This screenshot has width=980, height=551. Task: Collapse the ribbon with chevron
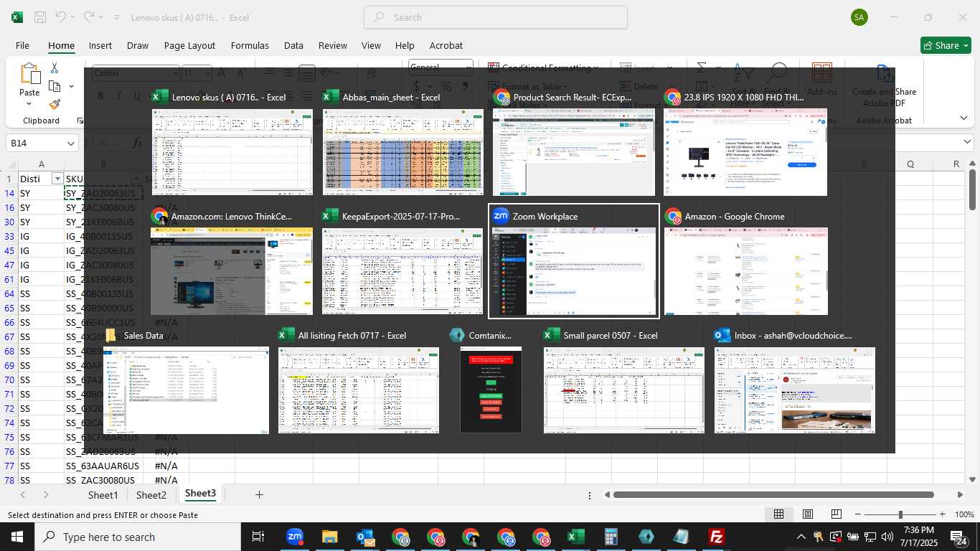963,118
